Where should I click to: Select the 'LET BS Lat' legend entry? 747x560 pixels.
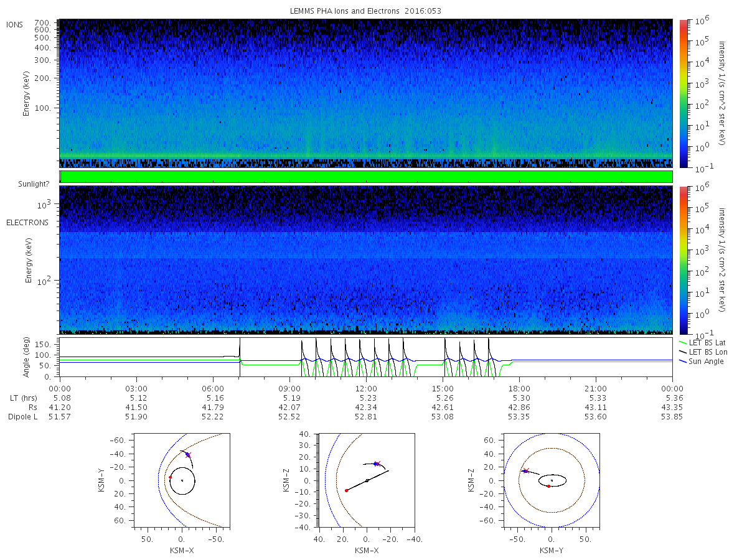click(x=702, y=343)
